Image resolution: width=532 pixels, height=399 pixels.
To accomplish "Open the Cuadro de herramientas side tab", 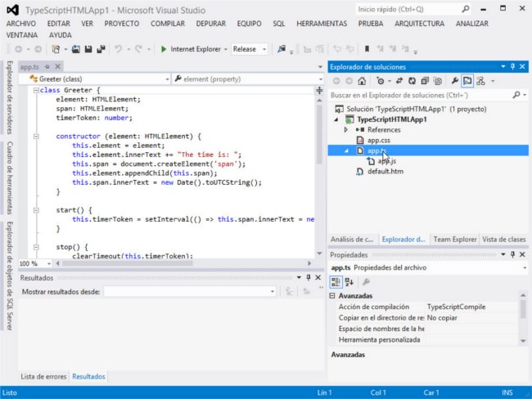I will click(10, 178).
